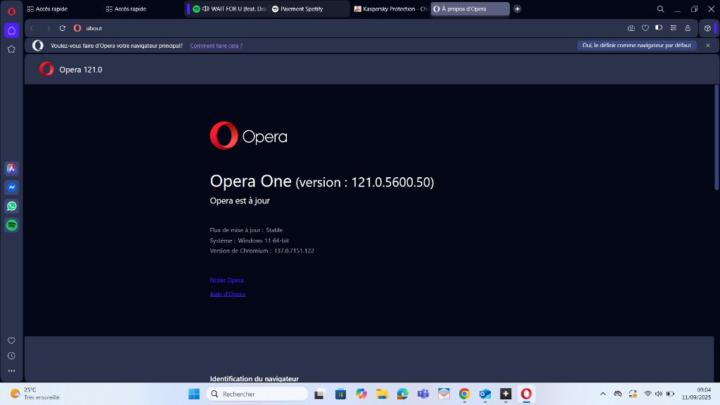The width and height of the screenshot is (720, 405).
Task: Open the toolbar icon right of heart
Action: tap(659, 28)
